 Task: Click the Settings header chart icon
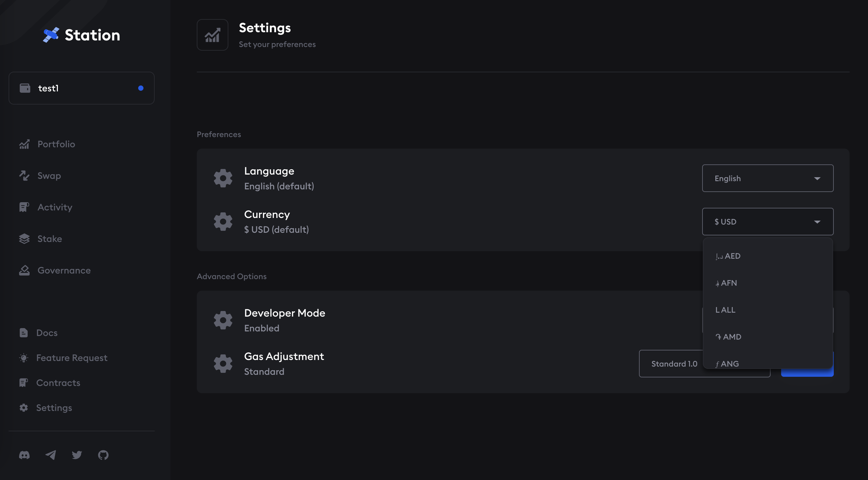click(213, 35)
